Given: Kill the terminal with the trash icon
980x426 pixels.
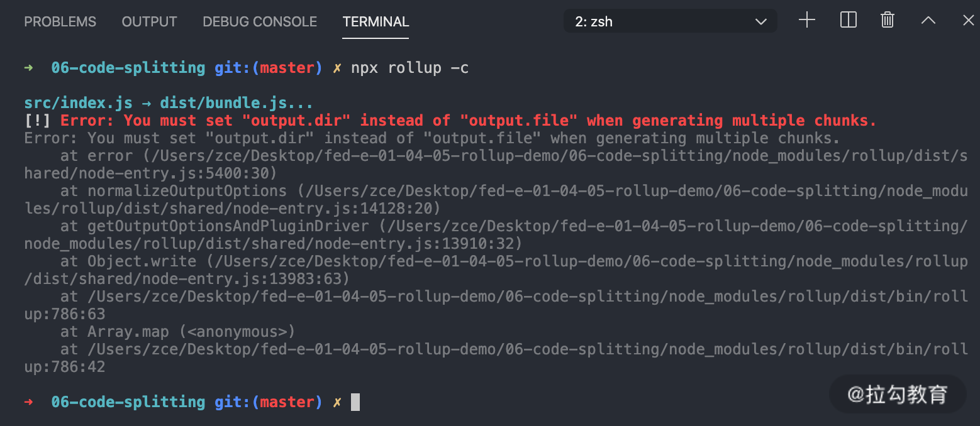Looking at the screenshot, I should 887,20.
